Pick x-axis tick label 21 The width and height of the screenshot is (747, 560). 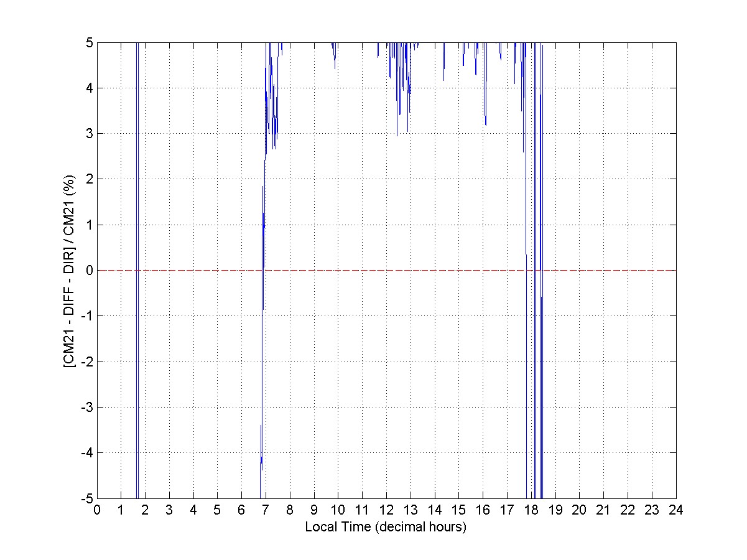click(603, 510)
